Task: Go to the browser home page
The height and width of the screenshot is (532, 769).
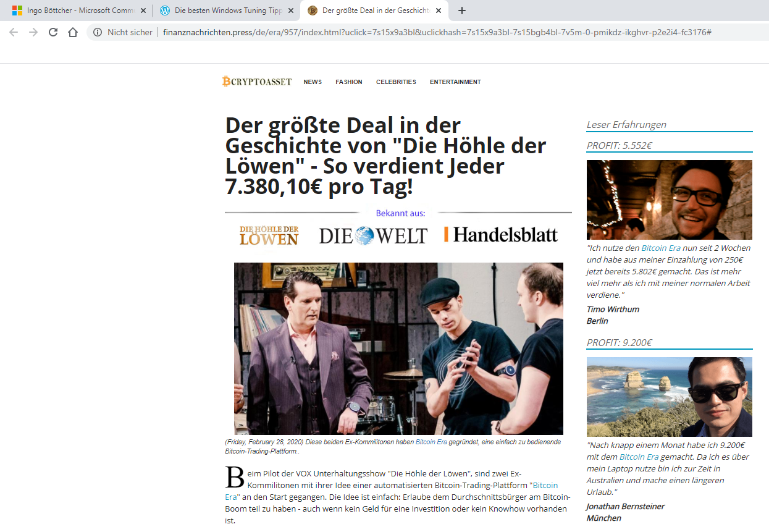Action: (73, 32)
